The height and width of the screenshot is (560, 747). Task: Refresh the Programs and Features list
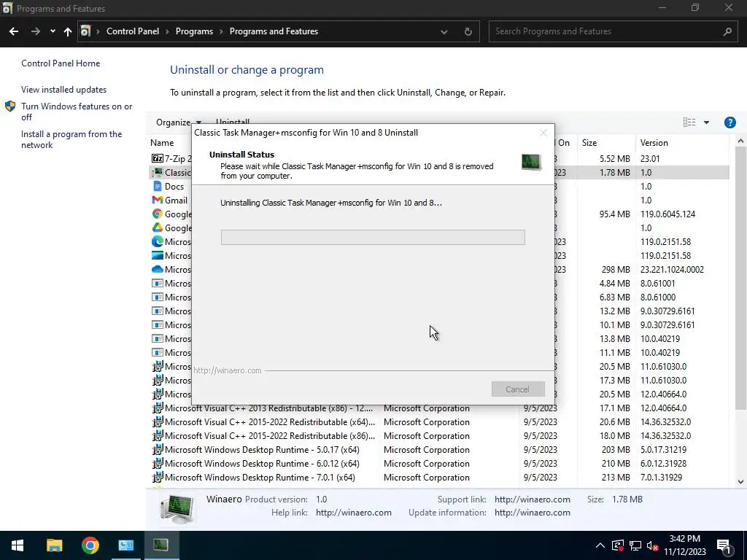click(468, 31)
